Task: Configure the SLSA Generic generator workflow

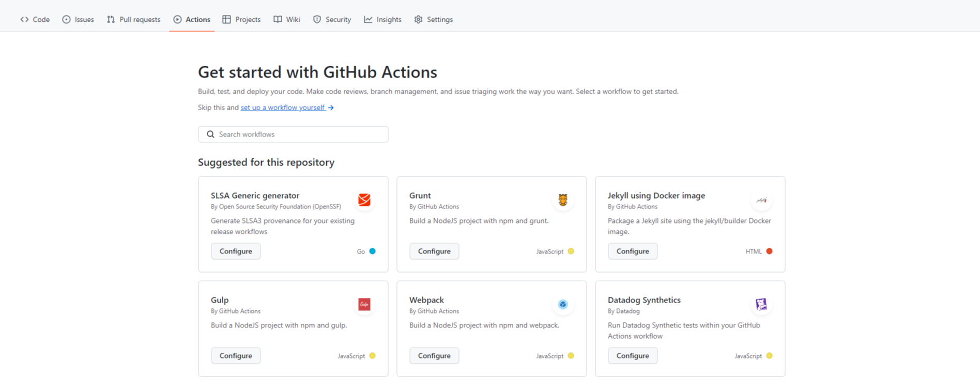Action: tap(236, 251)
